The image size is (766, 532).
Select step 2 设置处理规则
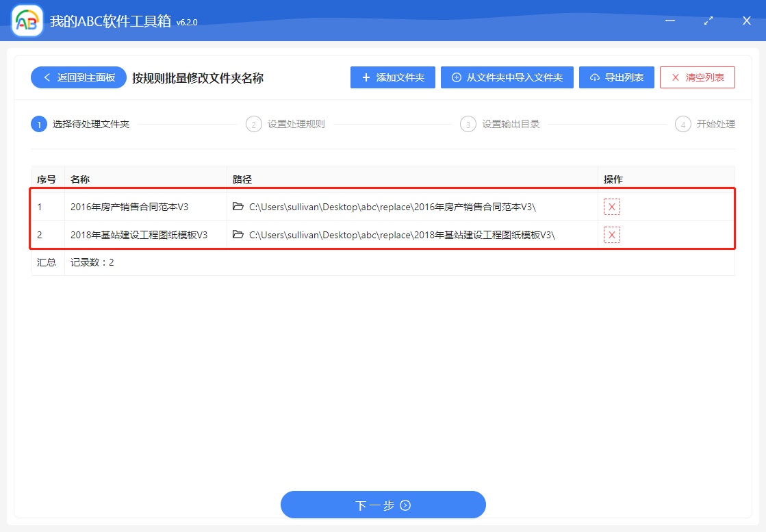pyautogui.click(x=285, y=124)
